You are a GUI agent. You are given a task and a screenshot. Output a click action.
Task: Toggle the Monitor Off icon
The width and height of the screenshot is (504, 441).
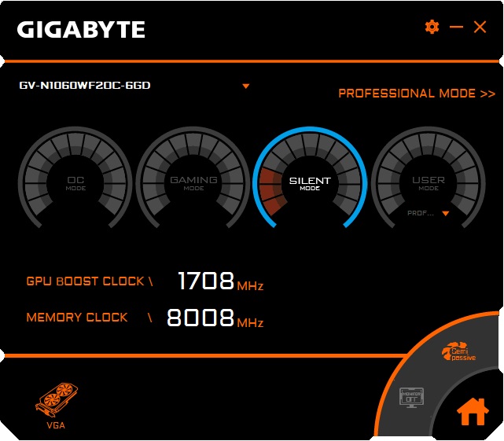coord(411,398)
